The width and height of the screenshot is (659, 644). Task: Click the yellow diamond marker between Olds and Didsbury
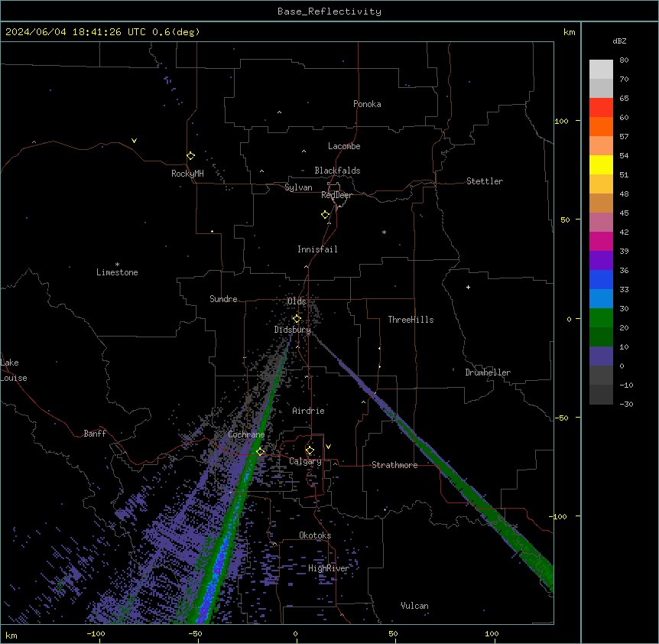[x=297, y=318]
